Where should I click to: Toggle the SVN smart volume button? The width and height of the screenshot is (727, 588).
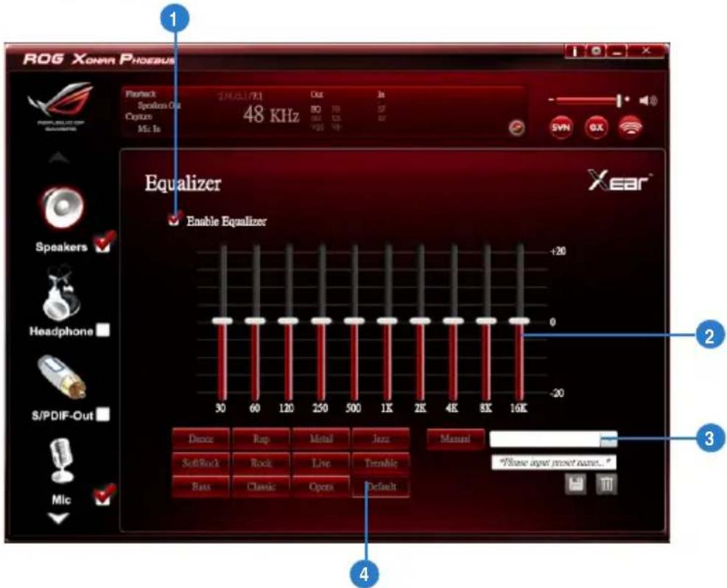[x=560, y=127]
